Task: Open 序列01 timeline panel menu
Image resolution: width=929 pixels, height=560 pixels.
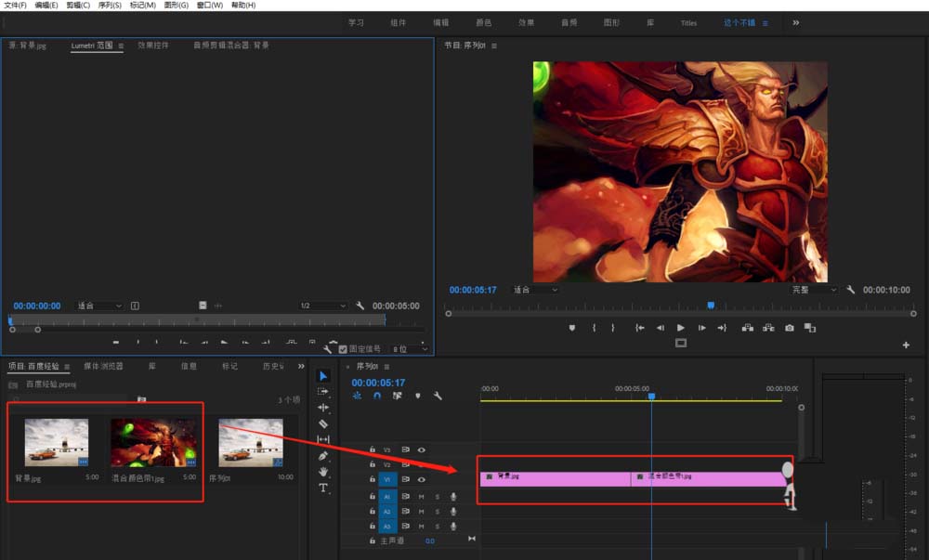Action: (386, 367)
